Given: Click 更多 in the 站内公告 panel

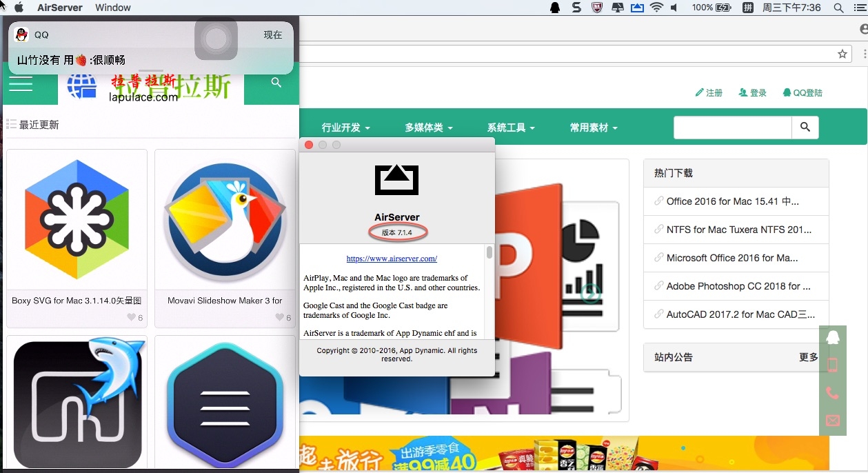Looking at the screenshot, I should [x=809, y=357].
